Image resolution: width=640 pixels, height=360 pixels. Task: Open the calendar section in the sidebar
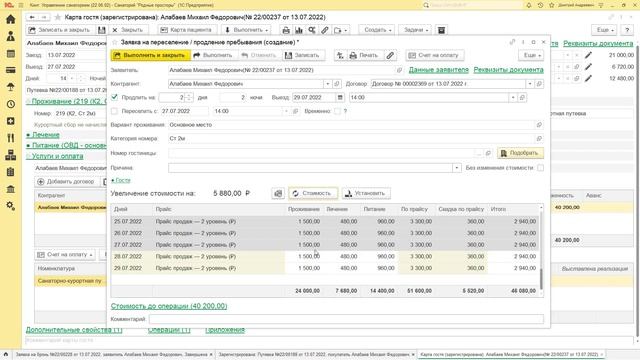[11, 53]
